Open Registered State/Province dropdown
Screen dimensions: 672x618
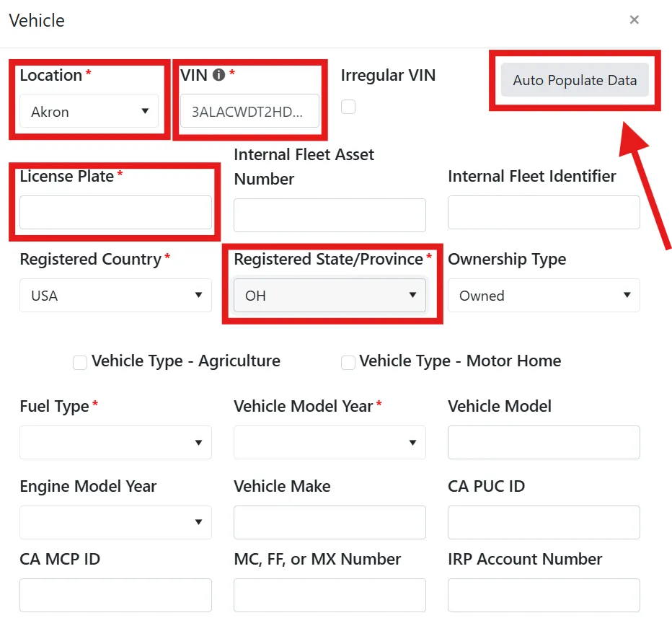pyautogui.click(x=330, y=295)
